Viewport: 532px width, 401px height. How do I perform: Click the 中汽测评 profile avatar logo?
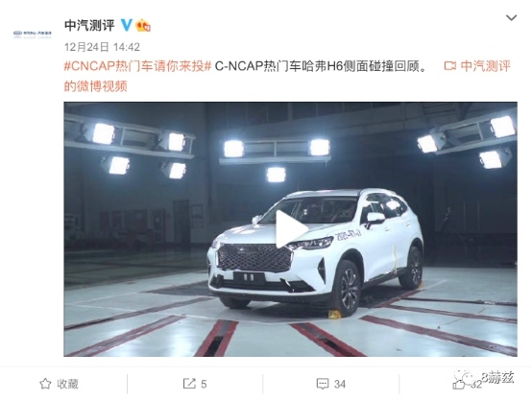click(33, 34)
